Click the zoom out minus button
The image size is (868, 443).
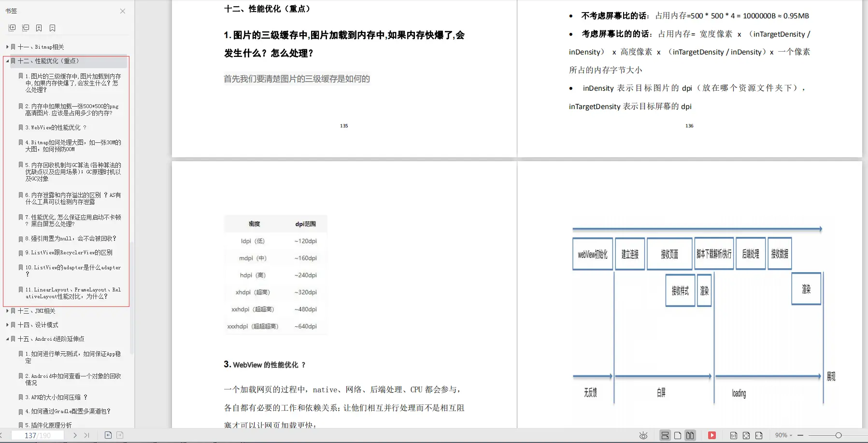coord(800,435)
